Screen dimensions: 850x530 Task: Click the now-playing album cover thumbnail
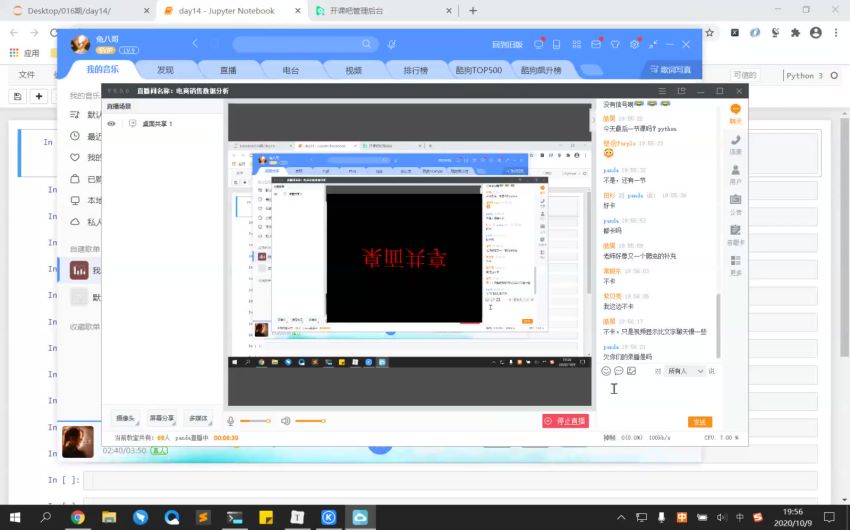pyautogui.click(x=78, y=442)
